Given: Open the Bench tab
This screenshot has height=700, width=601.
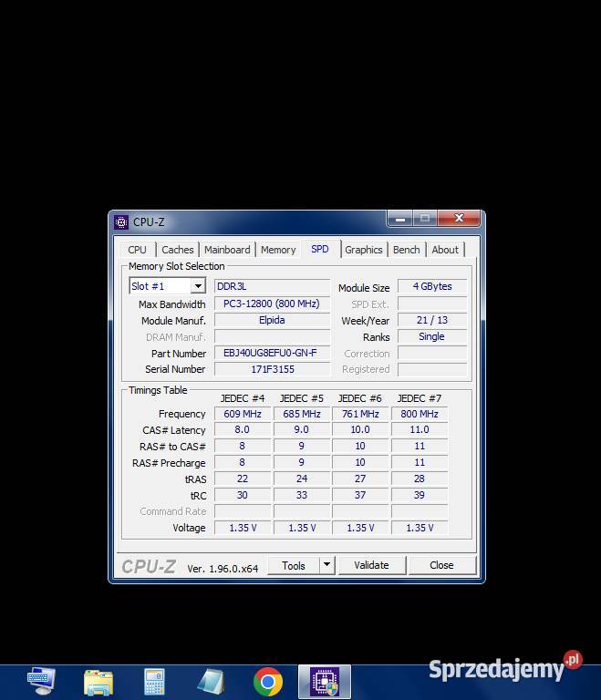Looking at the screenshot, I should point(406,250).
